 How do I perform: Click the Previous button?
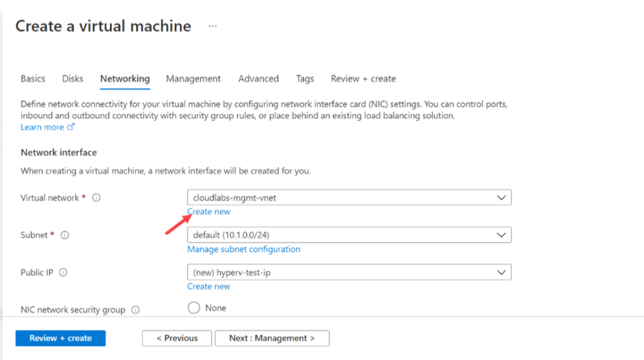[x=177, y=338]
